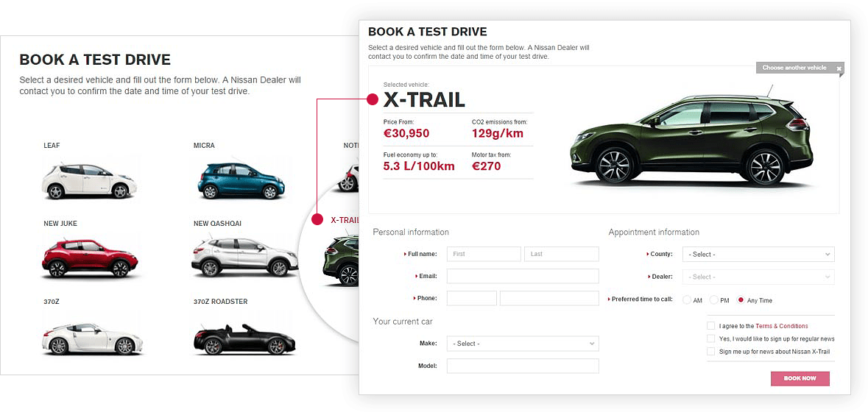Tick the I agree to Terms checkbox
The height and width of the screenshot is (415, 868).
[710, 326]
